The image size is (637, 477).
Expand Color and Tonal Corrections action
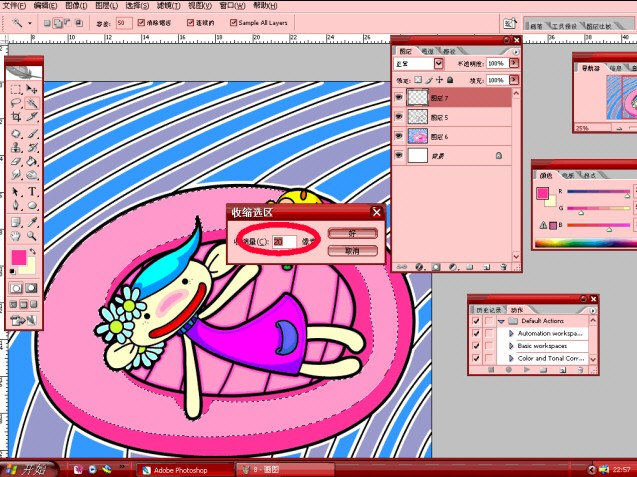(511, 358)
